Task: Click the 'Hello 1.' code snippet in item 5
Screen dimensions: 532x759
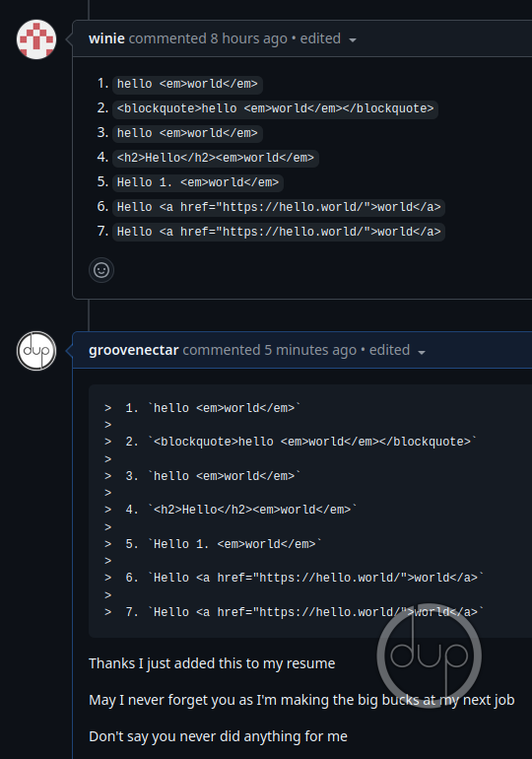Action: (x=198, y=182)
